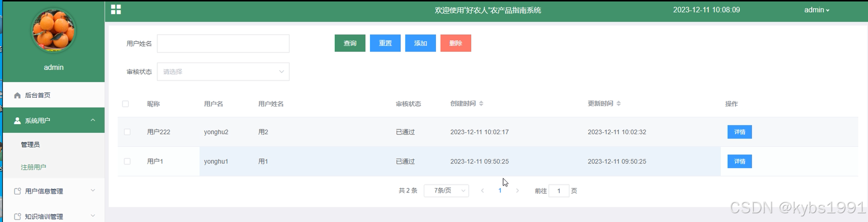Expand the 用户信息管理 menu chevron
The height and width of the screenshot is (222, 868).
(x=93, y=191)
